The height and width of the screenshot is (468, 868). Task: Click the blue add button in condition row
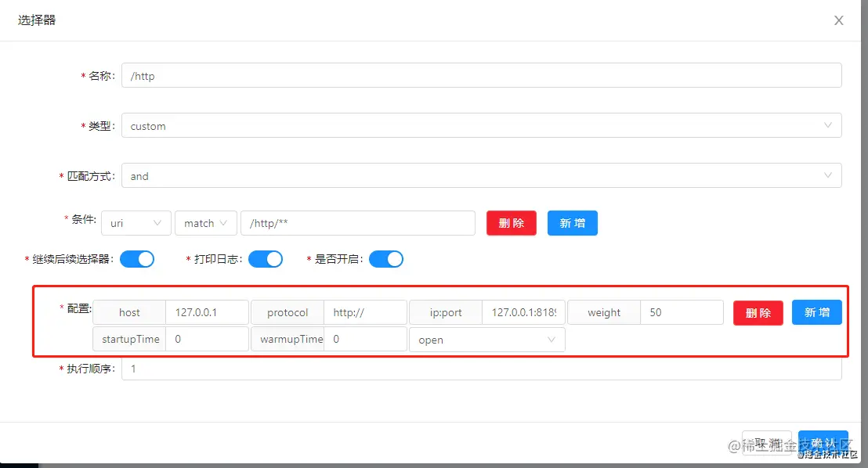(573, 223)
